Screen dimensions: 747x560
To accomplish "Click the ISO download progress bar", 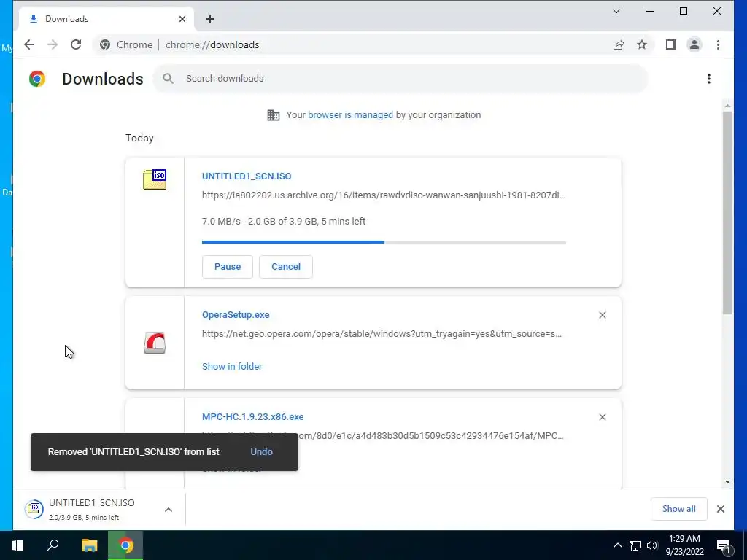I will click(x=384, y=242).
